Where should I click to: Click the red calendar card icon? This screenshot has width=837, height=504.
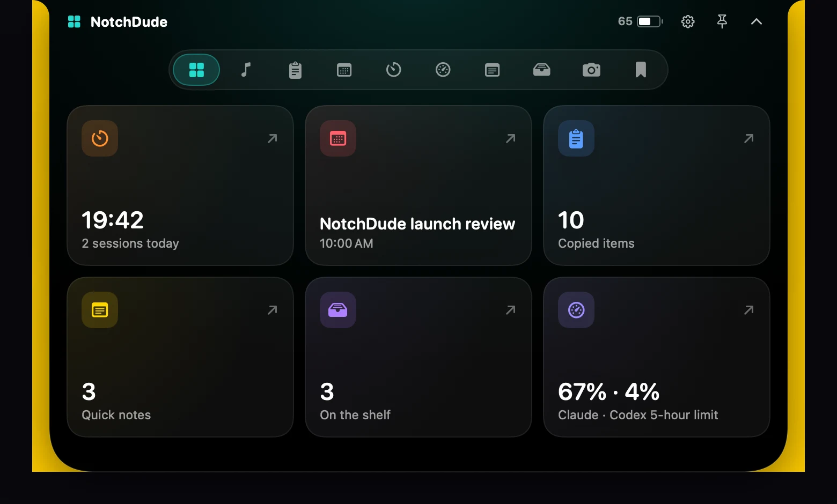338,138
